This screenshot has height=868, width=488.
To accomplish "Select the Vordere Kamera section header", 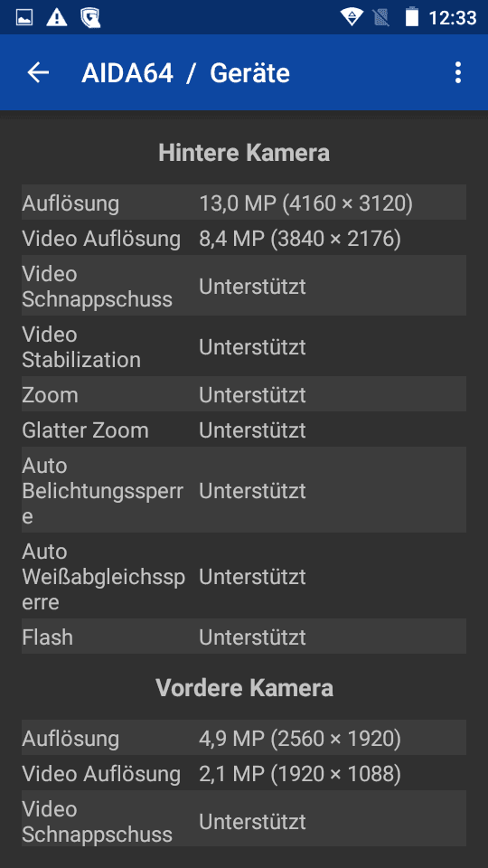I will pyautogui.click(x=244, y=688).
